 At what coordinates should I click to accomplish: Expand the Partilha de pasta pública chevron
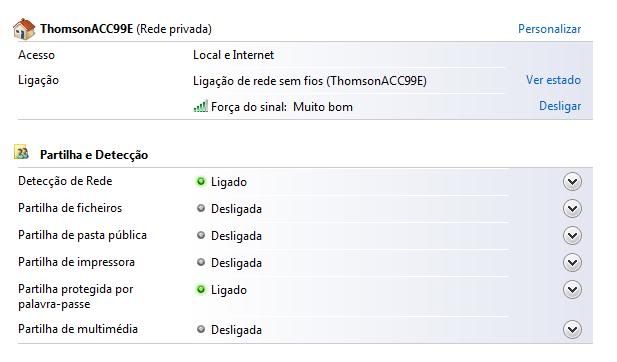(x=572, y=236)
